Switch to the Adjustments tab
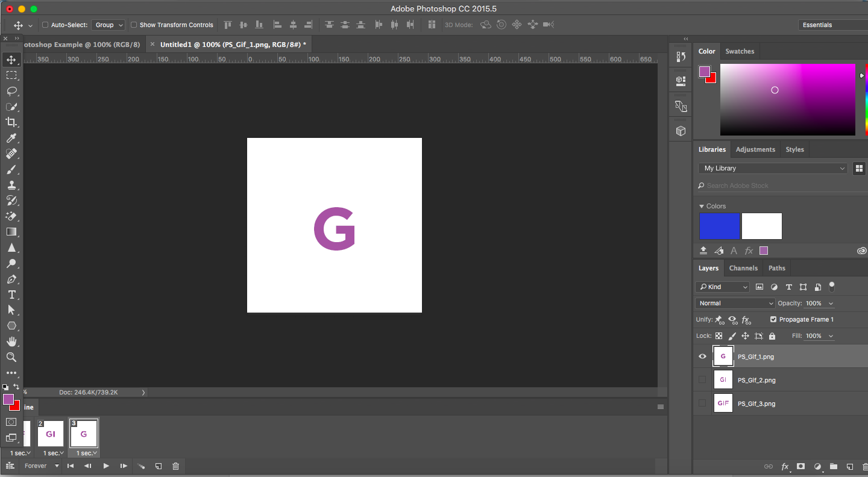868x477 pixels. pyautogui.click(x=755, y=149)
